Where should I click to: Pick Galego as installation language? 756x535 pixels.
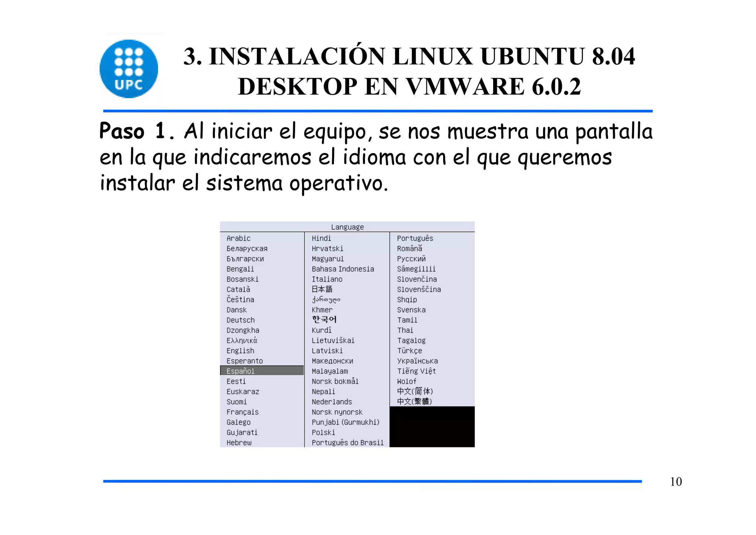point(238,422)
